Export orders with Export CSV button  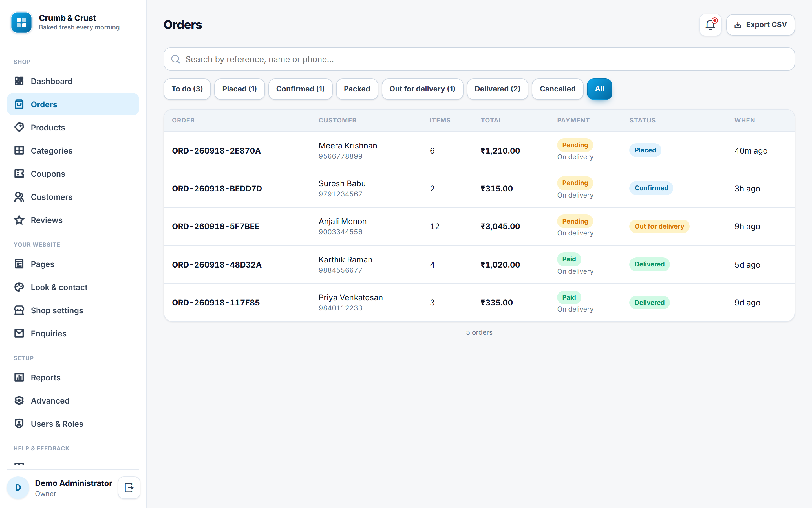click(x=761, y=25)
